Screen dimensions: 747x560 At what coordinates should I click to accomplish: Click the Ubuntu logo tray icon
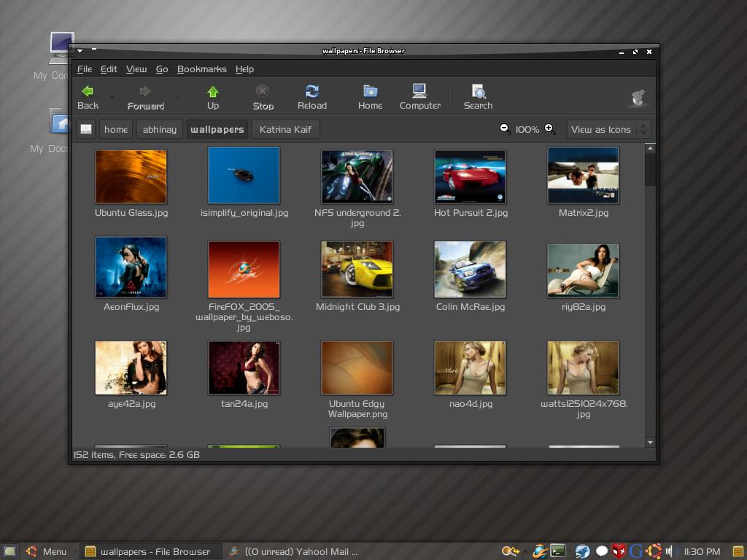tap(654, 551)
